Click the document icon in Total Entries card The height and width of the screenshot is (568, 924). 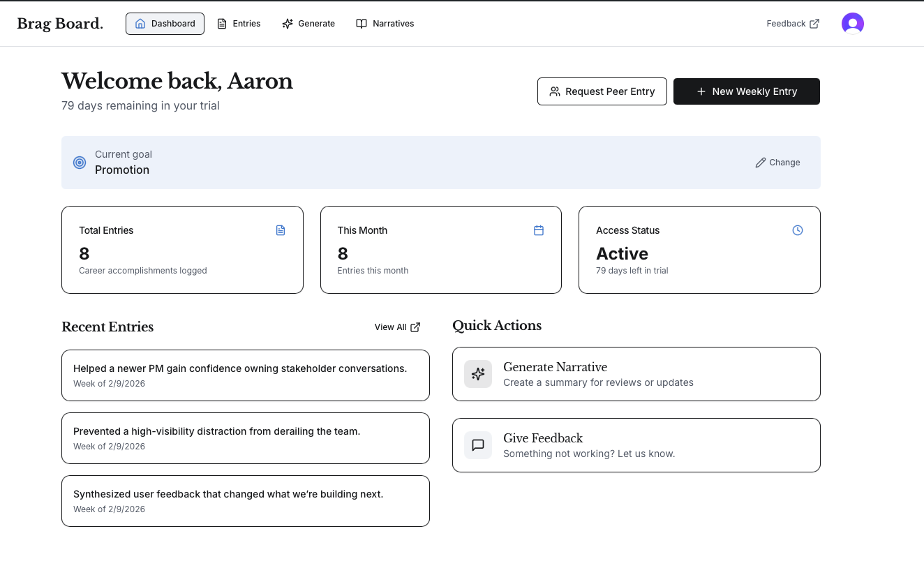coord(281,230)
